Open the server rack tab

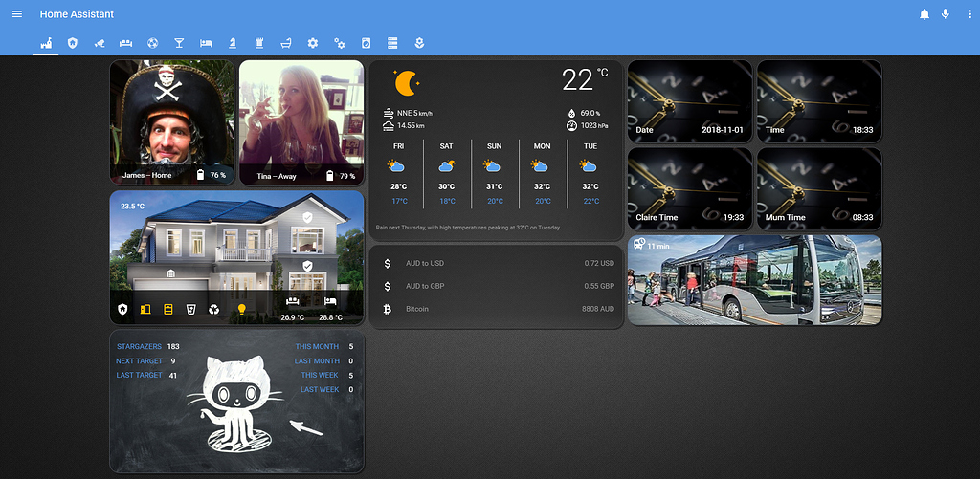(x=392, y=43)
